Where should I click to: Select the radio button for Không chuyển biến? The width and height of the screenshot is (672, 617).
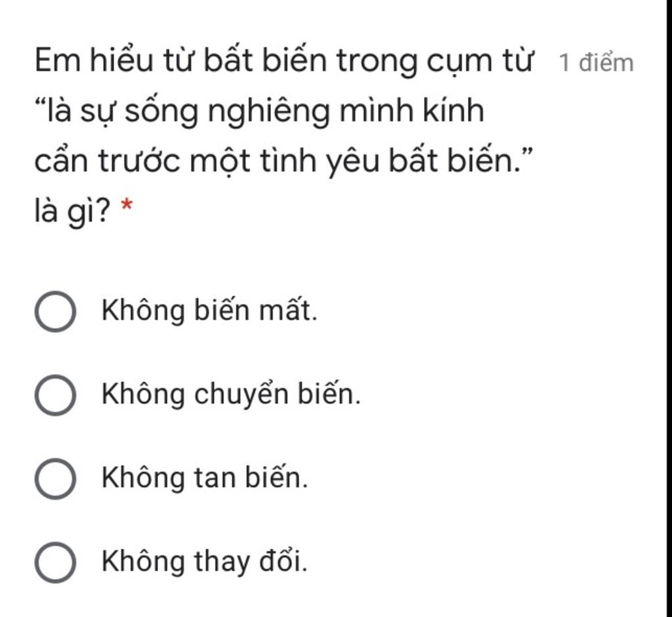55,395
